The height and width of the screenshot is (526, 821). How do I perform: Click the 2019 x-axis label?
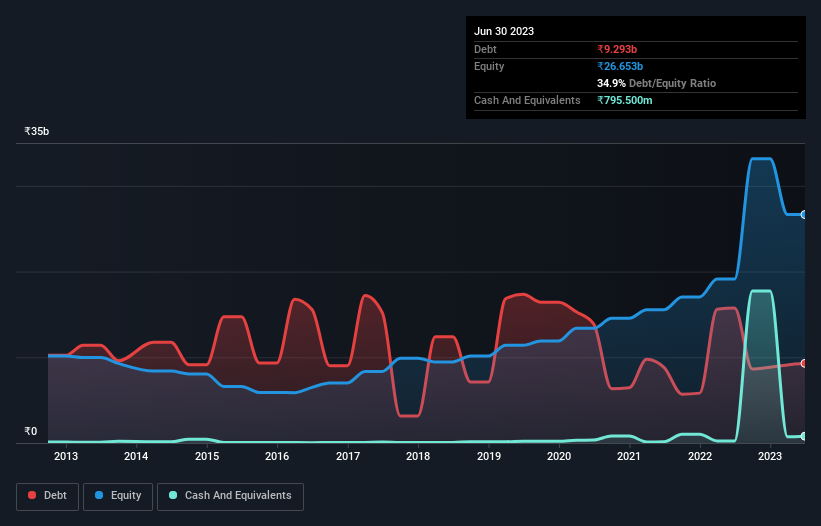489,456
